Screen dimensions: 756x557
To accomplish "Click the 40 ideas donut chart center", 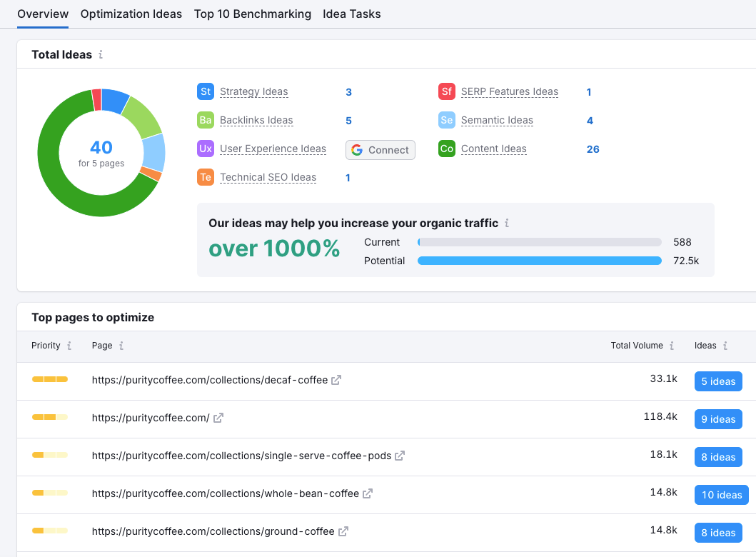I will pos(101,152).
